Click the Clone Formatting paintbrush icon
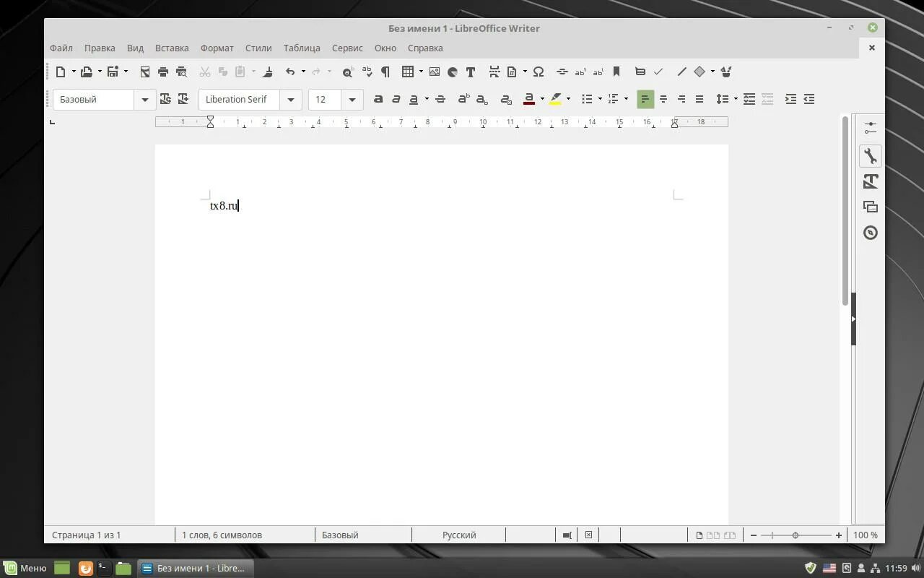The height and width of the screenshot is (578, 924). pyautogui.click(x=268, y=72)
